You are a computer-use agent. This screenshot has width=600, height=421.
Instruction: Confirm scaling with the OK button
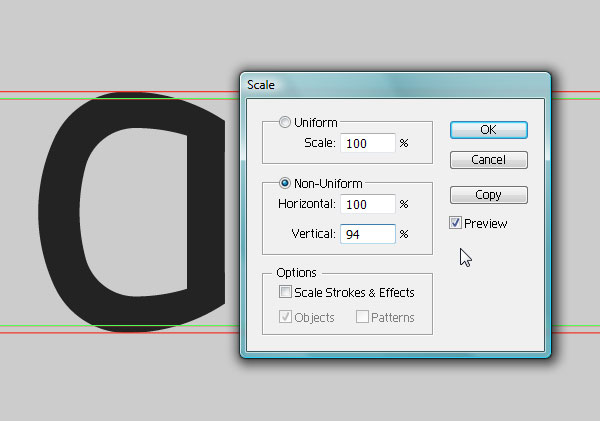click(489, 130)
